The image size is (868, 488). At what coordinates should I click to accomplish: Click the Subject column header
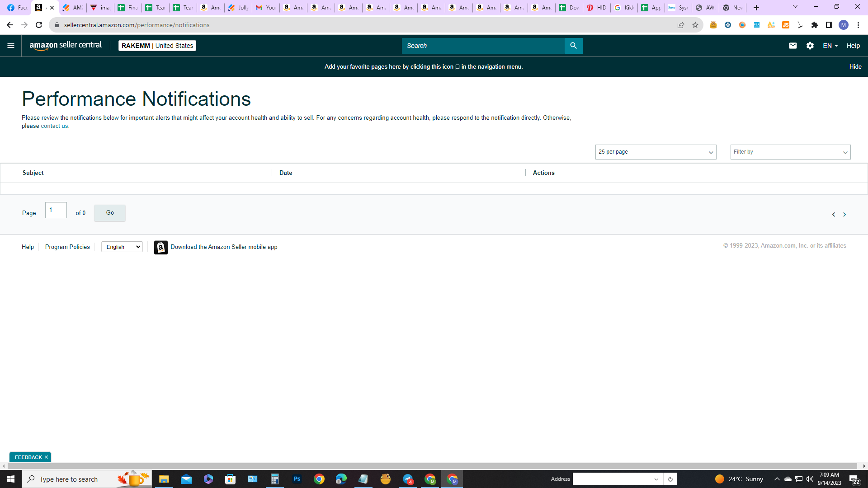coord(33,173)
